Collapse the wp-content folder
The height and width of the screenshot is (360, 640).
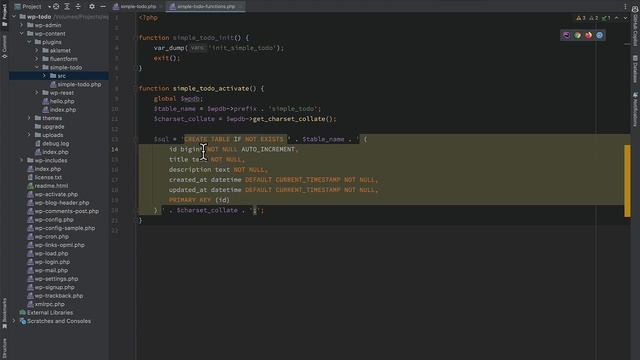(22, 33)
